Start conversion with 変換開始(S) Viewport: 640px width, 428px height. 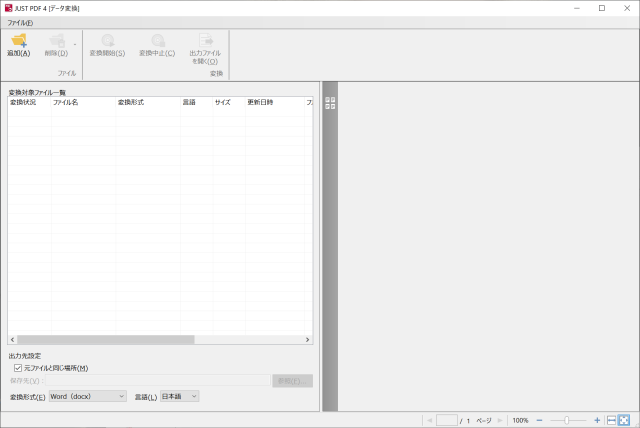107,46
